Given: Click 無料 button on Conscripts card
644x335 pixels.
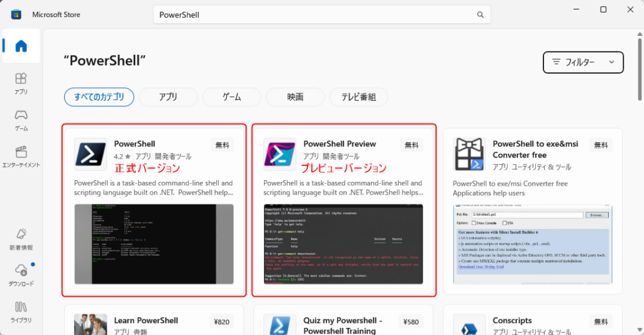Looking at the screenshot, I should (601, 321).
